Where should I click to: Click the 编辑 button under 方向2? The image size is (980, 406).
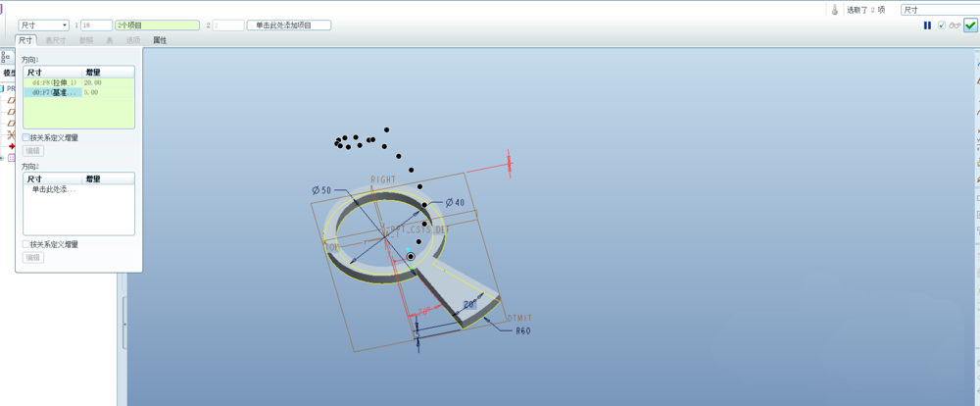(33, 258)
